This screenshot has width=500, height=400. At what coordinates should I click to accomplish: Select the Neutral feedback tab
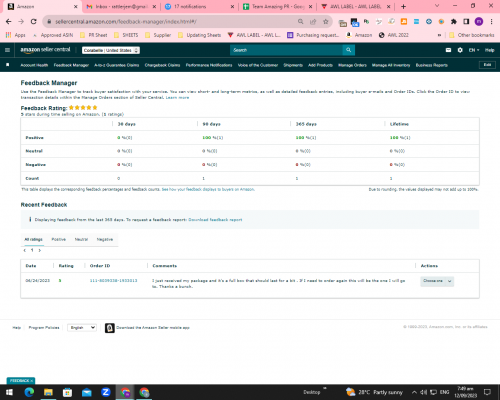[81, 239]
